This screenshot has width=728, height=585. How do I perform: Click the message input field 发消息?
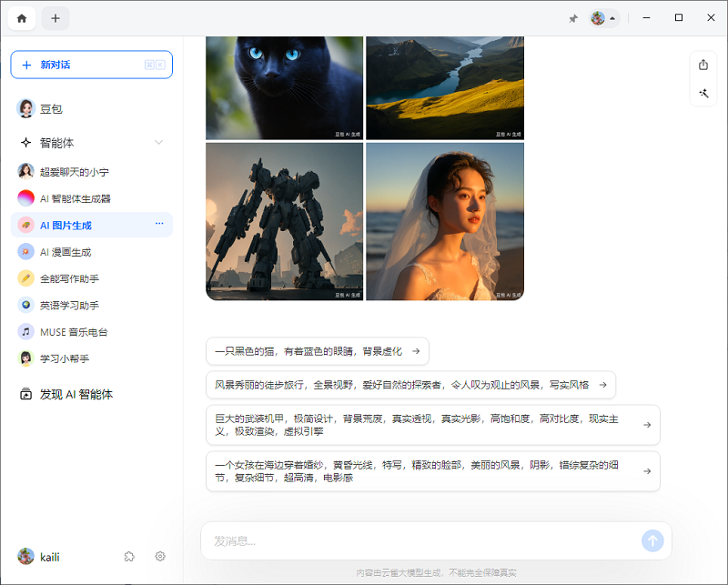[x=419, y=540]
